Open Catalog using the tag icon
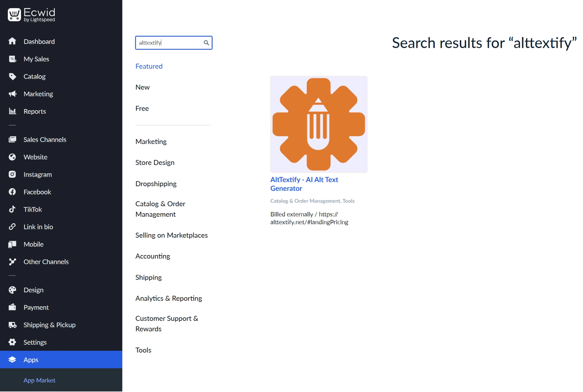Viewport: 583px width, 392px height. click(x=13, y=76)
